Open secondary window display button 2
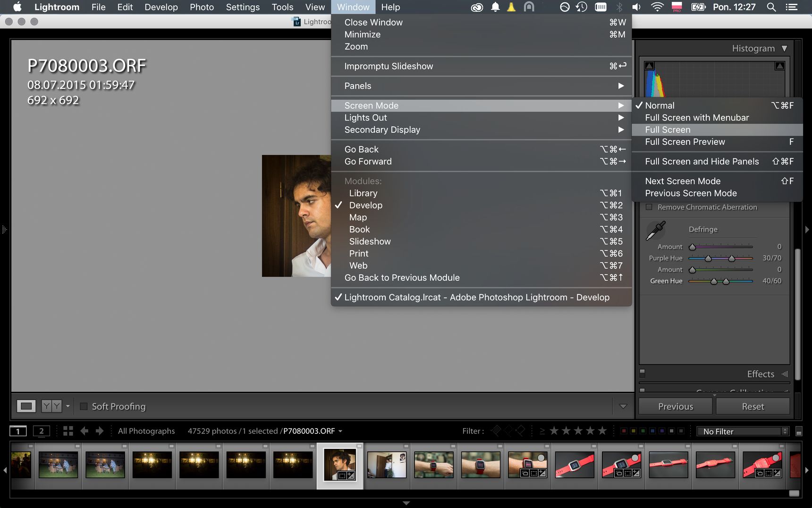The image size is (812, 508). (41, 431)
